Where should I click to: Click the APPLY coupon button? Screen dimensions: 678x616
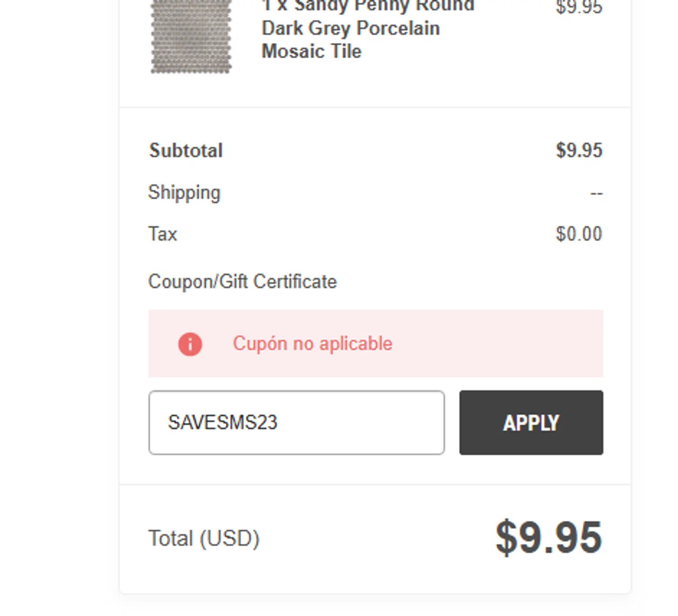531,423
